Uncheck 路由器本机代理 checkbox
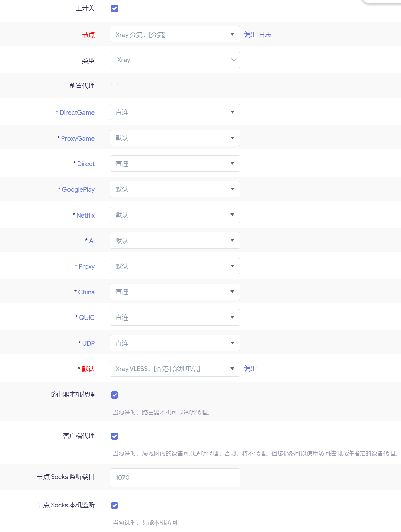The image size is (401, 532). 114,395
